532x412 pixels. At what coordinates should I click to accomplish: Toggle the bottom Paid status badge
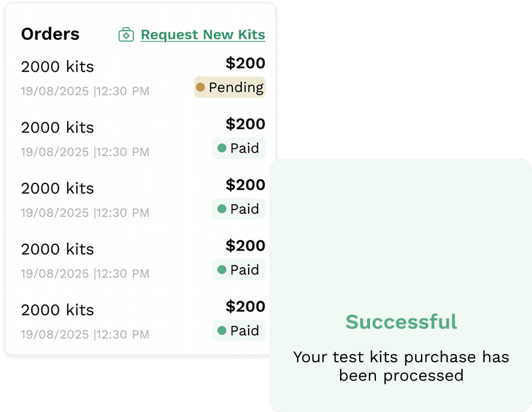click(238, 330)
